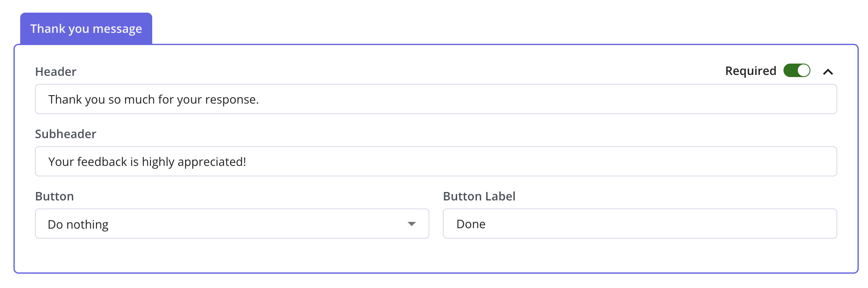868x288 pixels.
Task: Select the Thank you message tab
Action: (x=86, y=29)
